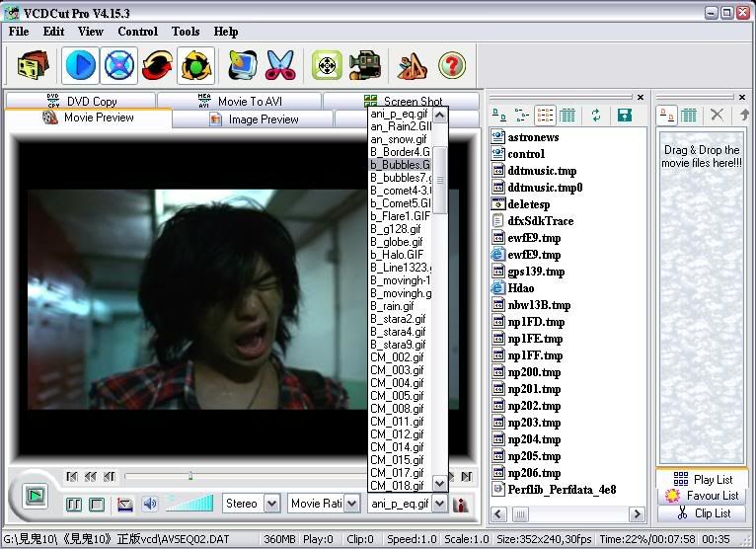Toggle the speaker mute icon
This screenshot has width=756, height=549.
(x=149, y=505)
